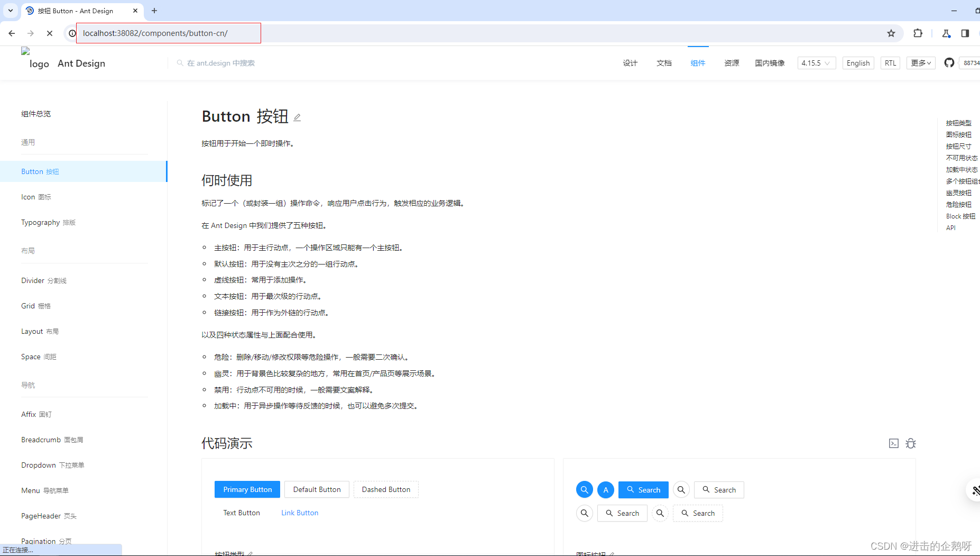The width and height of the screenshot is (980, 556).
Task: Jump to Block 按钮 anchor link
Action: tap(960, 216)
